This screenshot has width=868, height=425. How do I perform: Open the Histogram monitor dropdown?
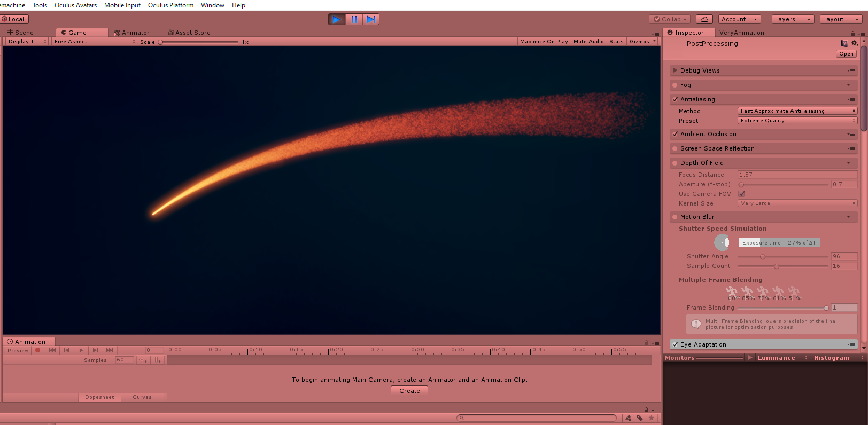pos(838,358)
